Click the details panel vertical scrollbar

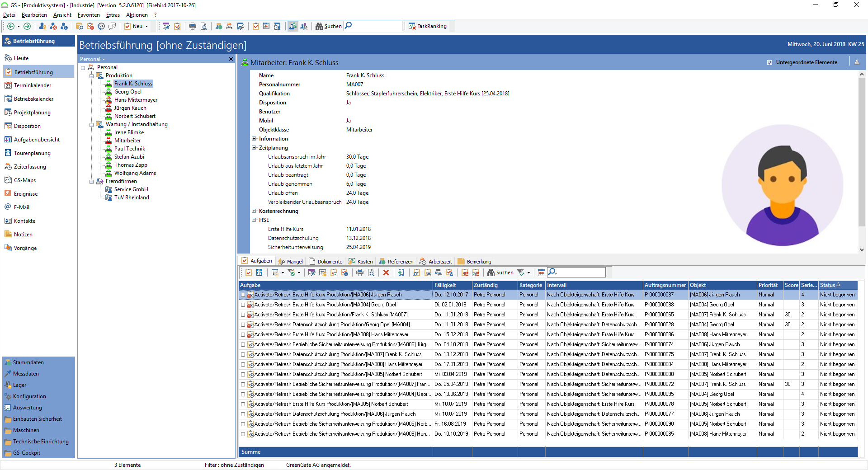pyautogui.click(x=862, y=152)
